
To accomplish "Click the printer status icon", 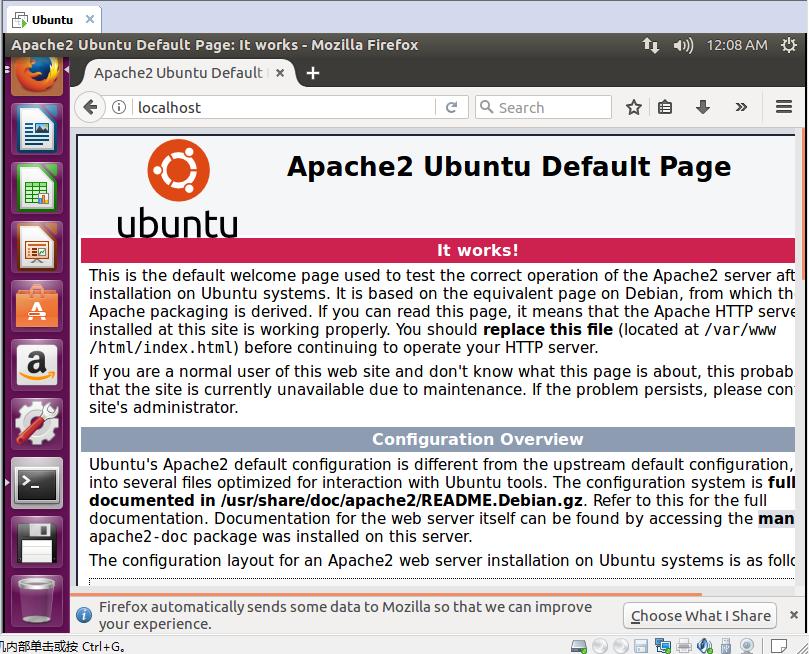I will pyautogui.click(x=684, y=646).
